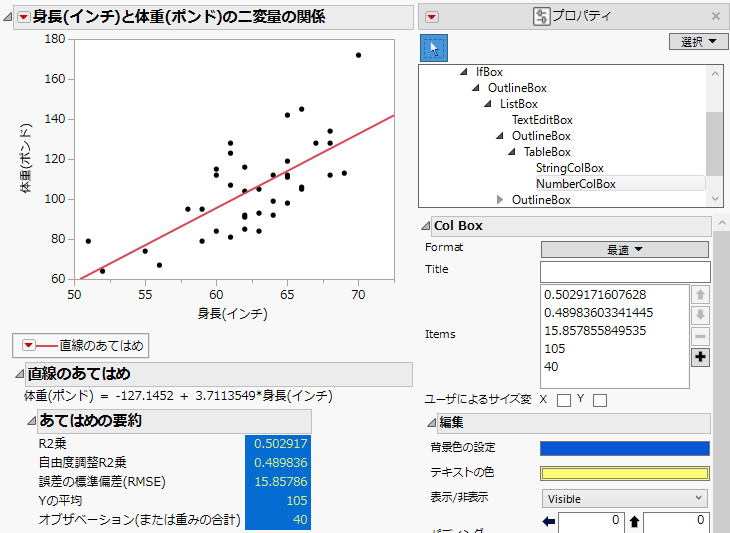
Task: Click the adjusted R2 value 0.489836
Action: click(280, 463)
